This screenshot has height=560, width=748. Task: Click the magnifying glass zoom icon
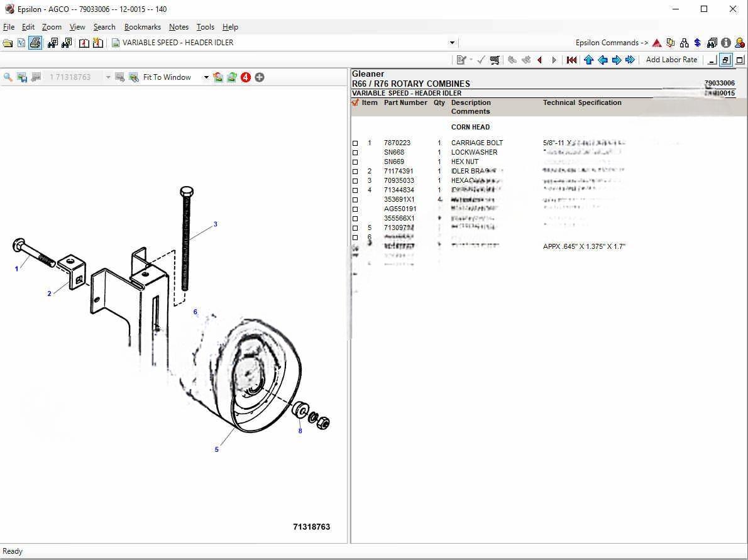[x=8, y=77]
